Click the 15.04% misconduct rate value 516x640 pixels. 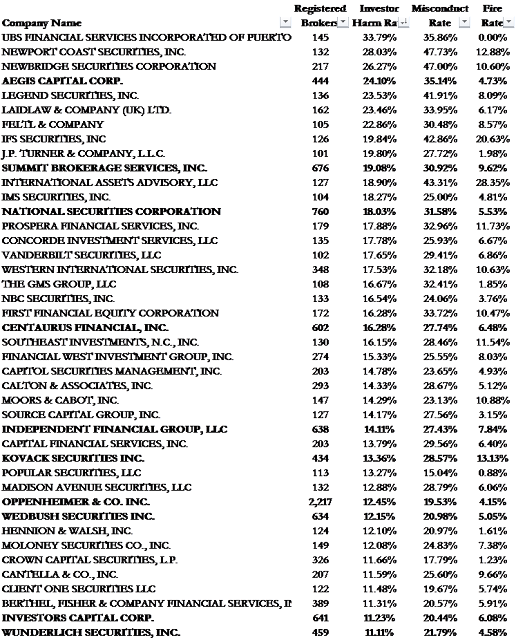440,473
